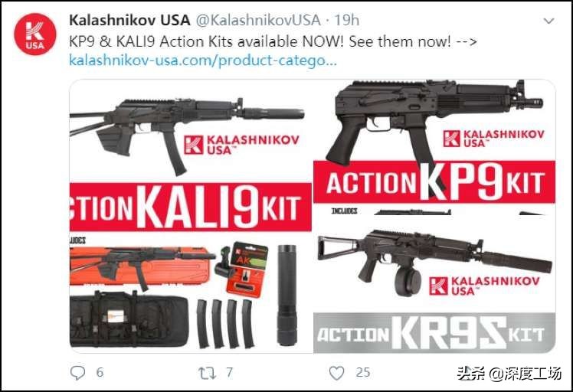573x392 pixels.
Task: Open the 19h tweet timestamp
Action: [347, 20]
